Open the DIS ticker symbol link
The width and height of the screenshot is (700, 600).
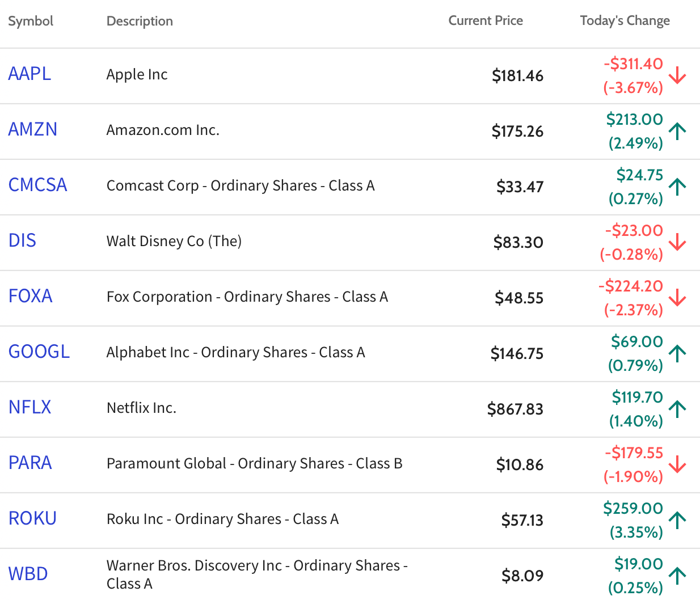(x=22, y=240)
